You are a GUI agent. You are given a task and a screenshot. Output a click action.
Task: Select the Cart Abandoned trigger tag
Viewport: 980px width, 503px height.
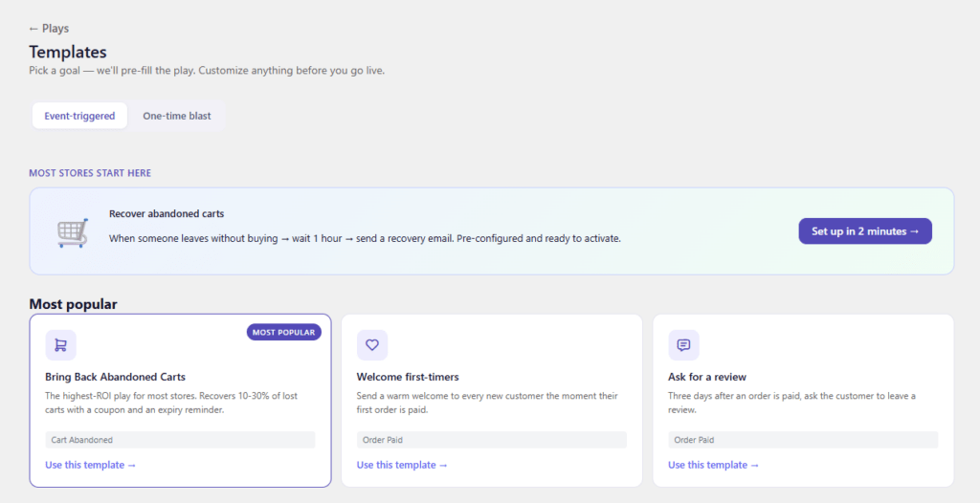(180, 440)
